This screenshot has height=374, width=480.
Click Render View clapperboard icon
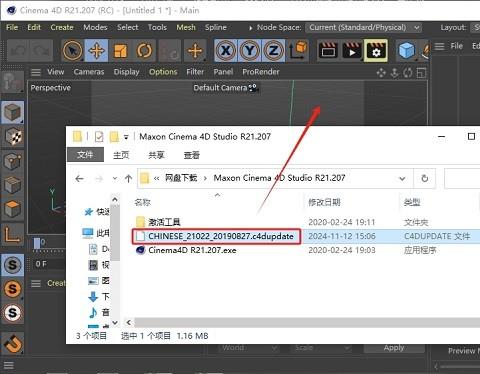point(328,51)
